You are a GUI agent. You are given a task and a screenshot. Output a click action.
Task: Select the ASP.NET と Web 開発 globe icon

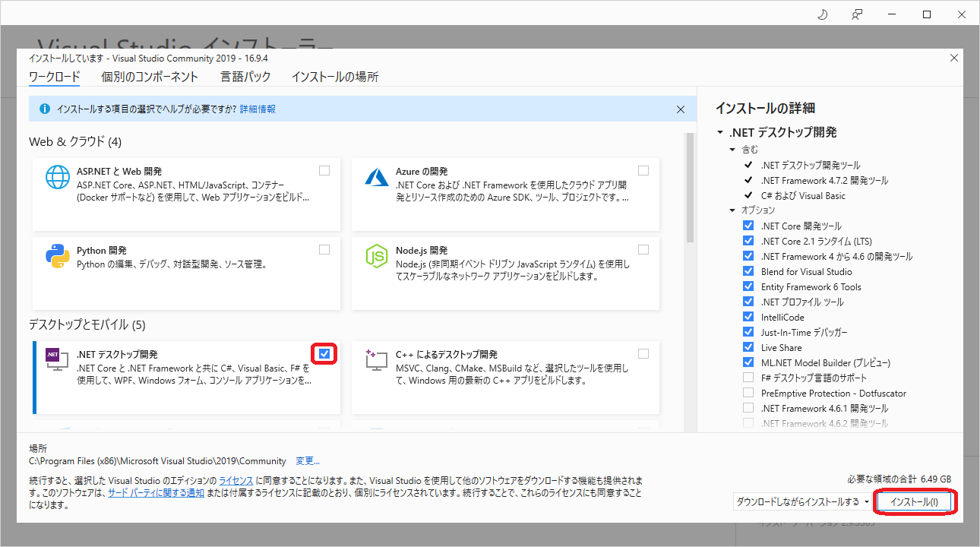(x=57, y=176)
